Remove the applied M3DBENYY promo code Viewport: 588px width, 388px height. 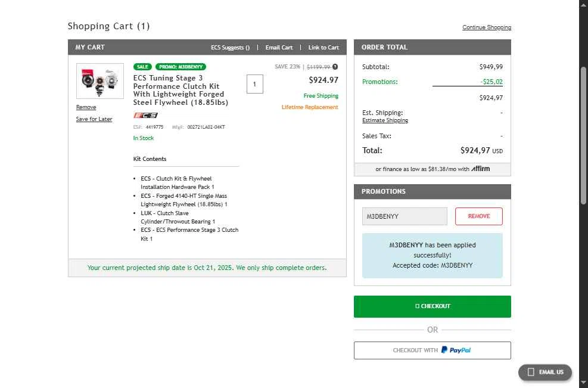click(478, 216)
